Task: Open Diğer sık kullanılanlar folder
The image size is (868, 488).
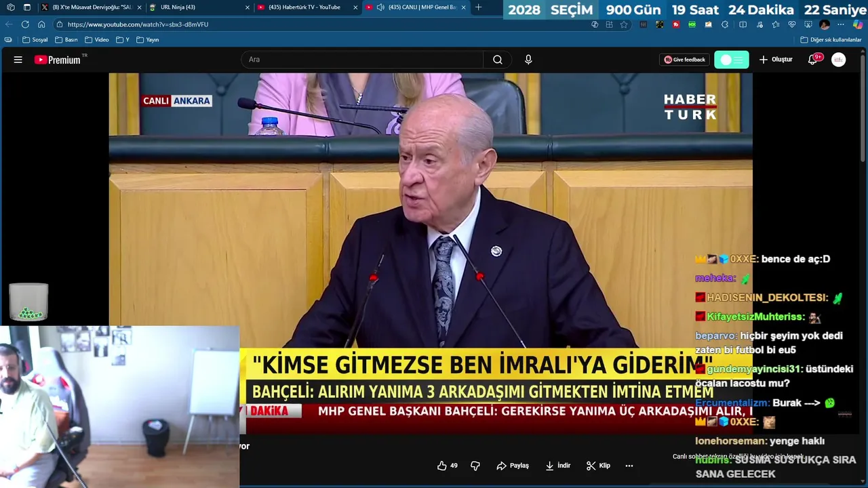Action: tap(831, 40)
